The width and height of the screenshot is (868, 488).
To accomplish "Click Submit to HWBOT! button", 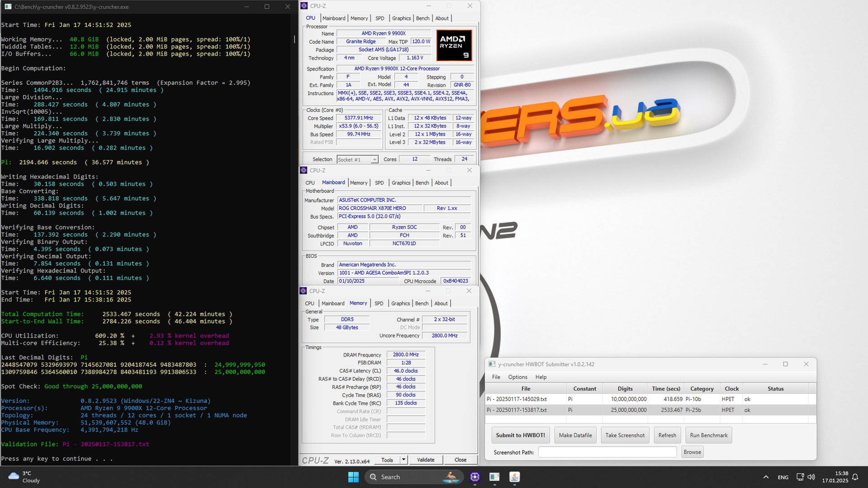I will (520, 435).
